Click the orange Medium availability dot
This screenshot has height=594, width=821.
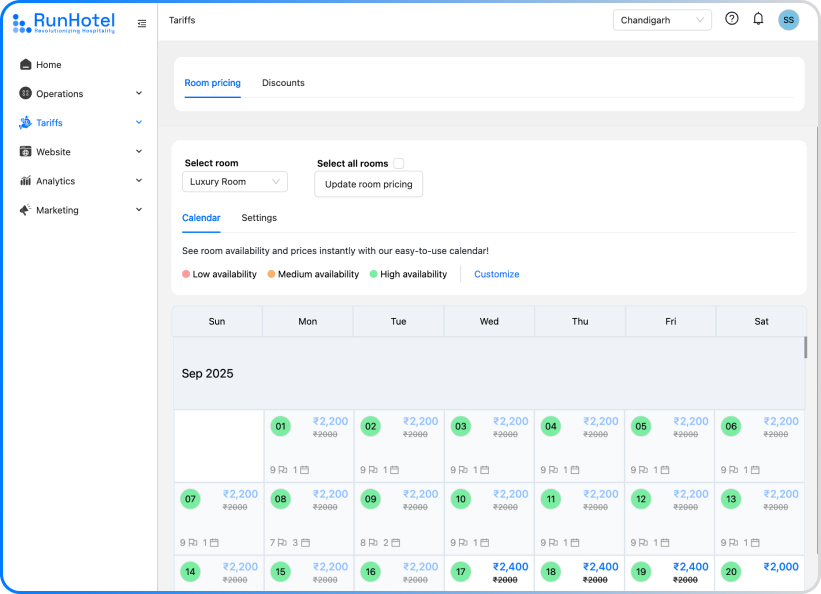point(271,274)
